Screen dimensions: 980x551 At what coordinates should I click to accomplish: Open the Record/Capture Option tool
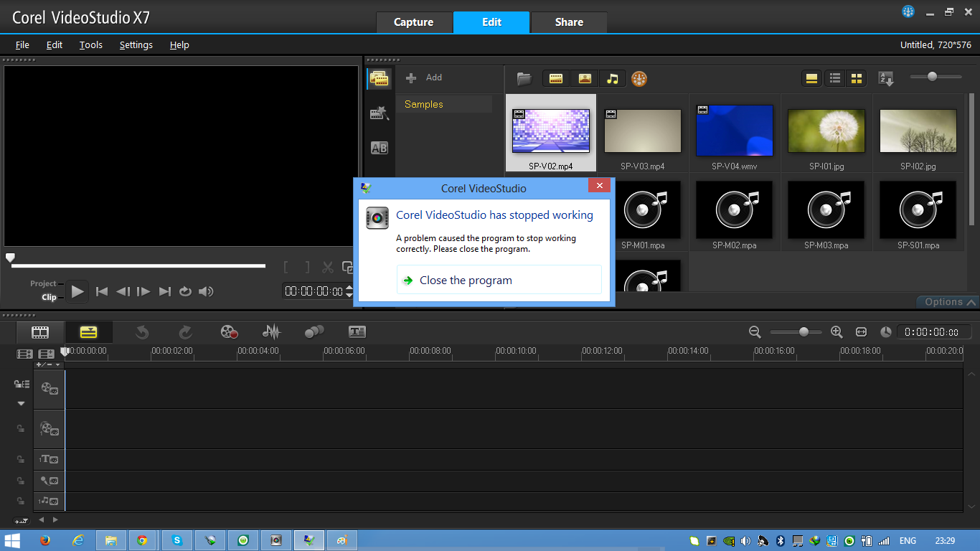click(229, 331)
